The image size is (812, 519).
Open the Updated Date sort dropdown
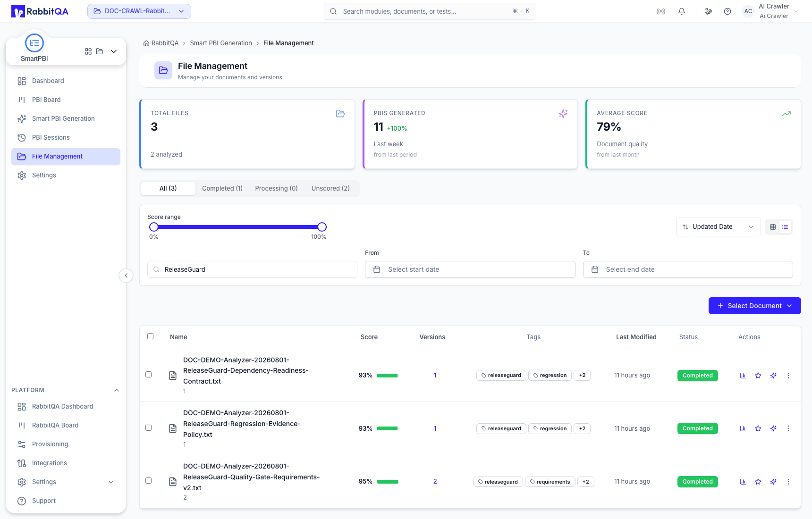tap(718, 227)
